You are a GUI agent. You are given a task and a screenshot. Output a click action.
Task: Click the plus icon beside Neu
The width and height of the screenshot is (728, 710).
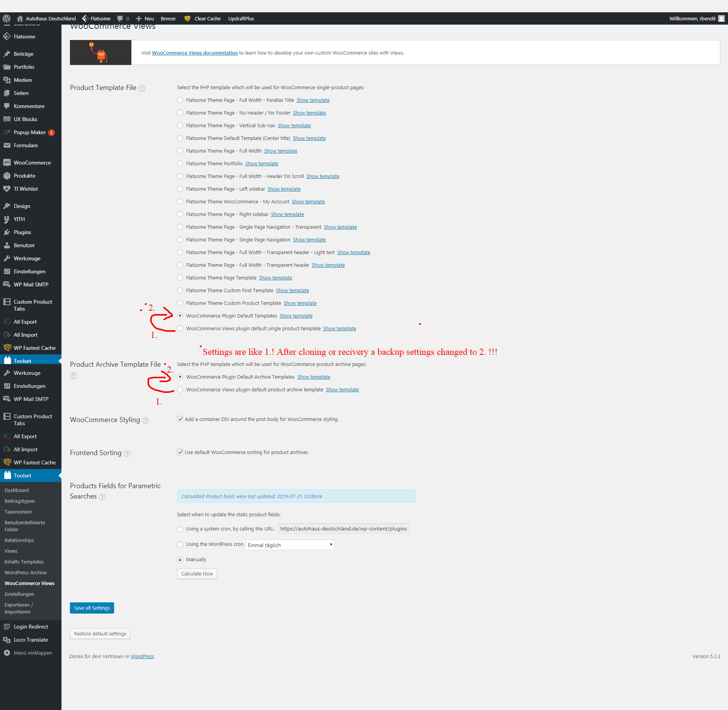[x=139, y=18]
